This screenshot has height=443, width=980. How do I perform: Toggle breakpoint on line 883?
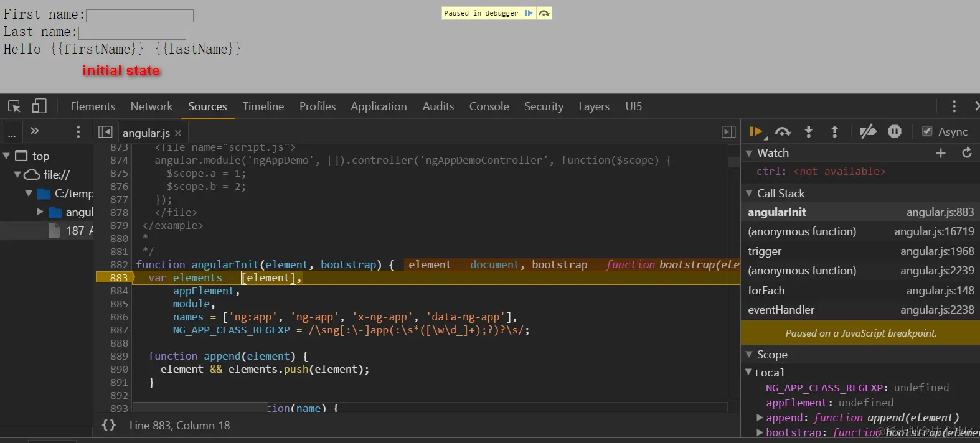[118, 277]
